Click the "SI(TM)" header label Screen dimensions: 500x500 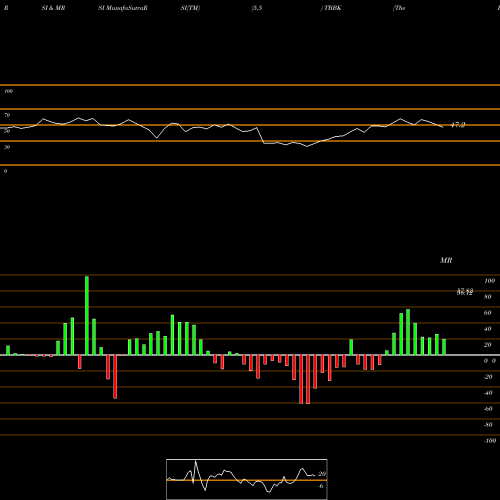pos(190,8)
